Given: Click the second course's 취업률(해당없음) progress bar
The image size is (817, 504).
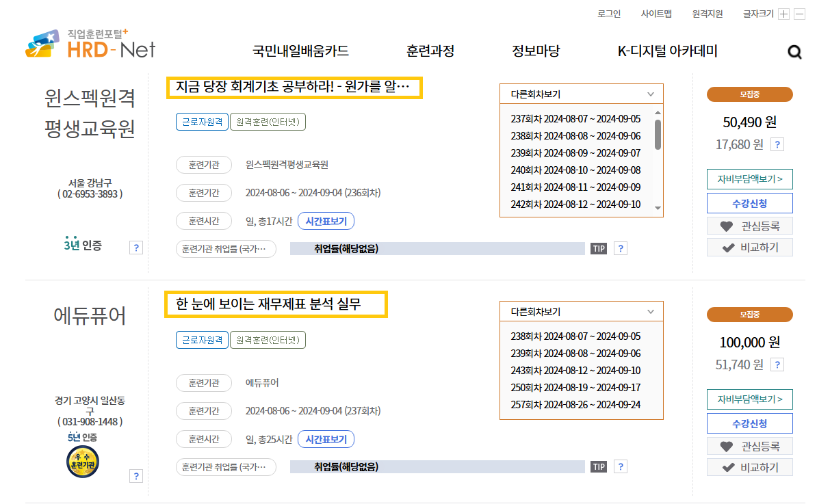Looking at the screenshot, I should tap(437, 467).
